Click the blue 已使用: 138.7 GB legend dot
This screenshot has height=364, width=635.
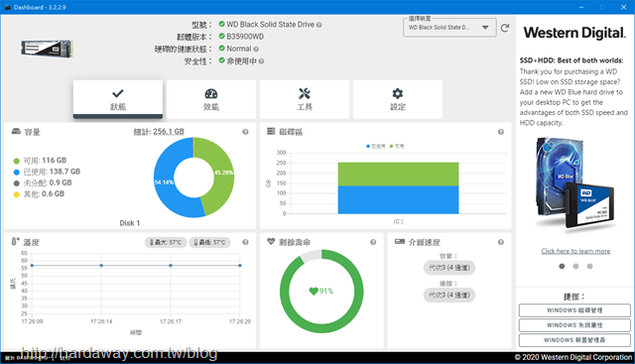pos(17,172)
